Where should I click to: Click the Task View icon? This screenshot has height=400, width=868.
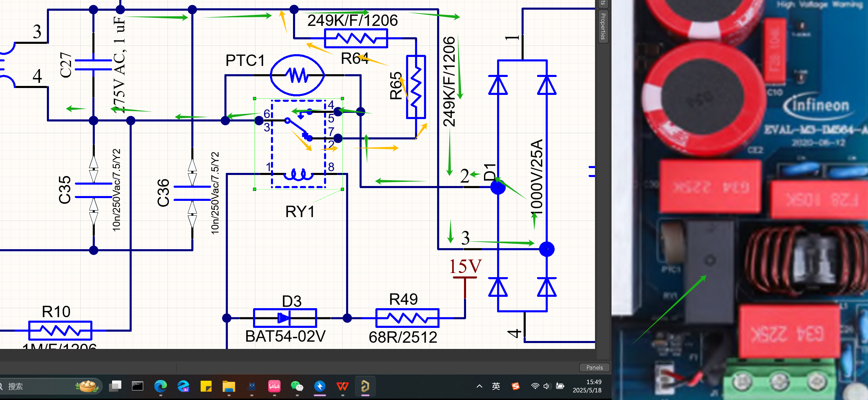(115, 386)
